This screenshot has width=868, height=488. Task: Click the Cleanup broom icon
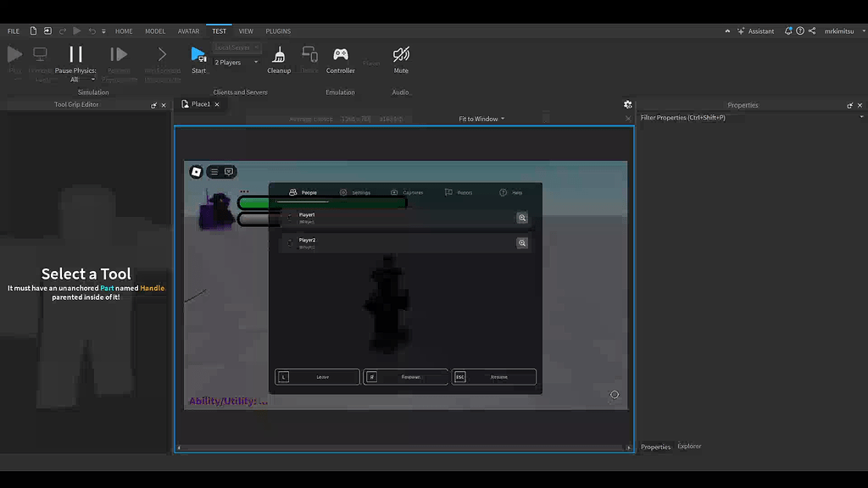click(x=279, y=55)
